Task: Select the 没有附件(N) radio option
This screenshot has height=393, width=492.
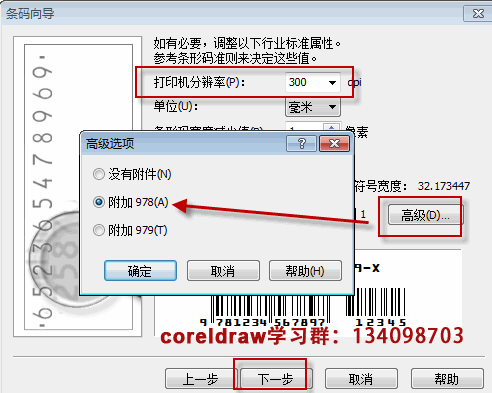Action: [x=132, y=174]
